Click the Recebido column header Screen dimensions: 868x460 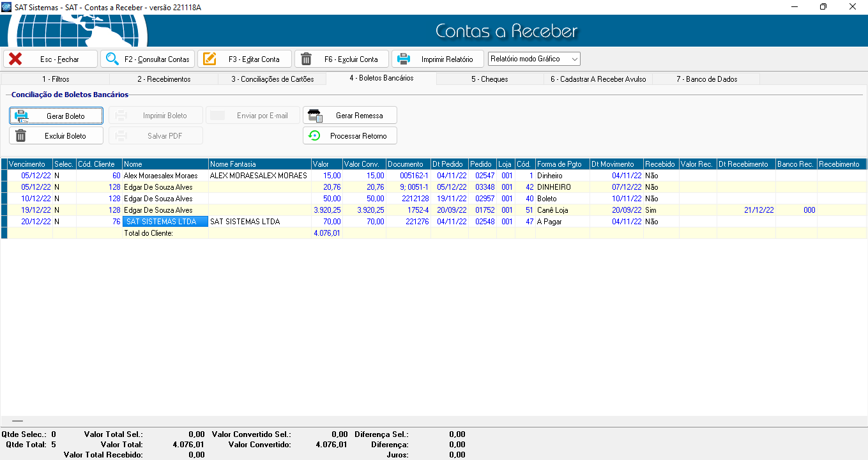click(x=660, y=164)
